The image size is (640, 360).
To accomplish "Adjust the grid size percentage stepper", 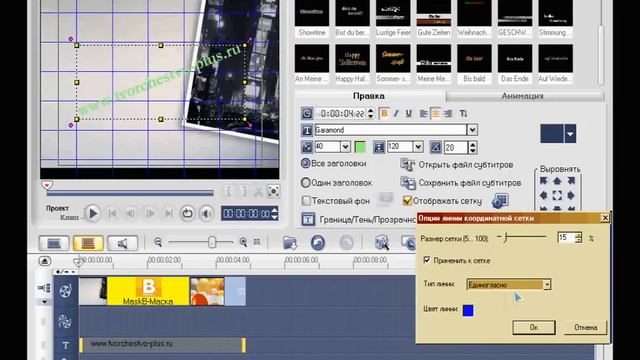I will tap(578, 238).
